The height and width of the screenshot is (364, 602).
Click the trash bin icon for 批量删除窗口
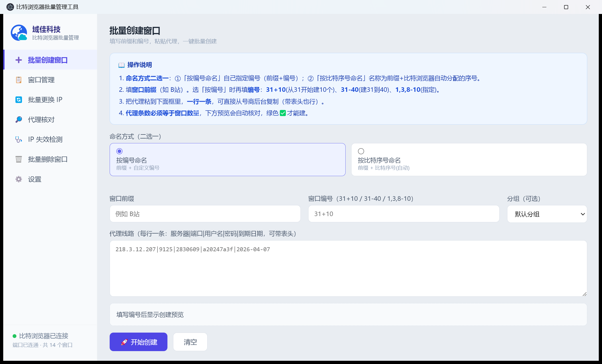[x=19, y=159]
